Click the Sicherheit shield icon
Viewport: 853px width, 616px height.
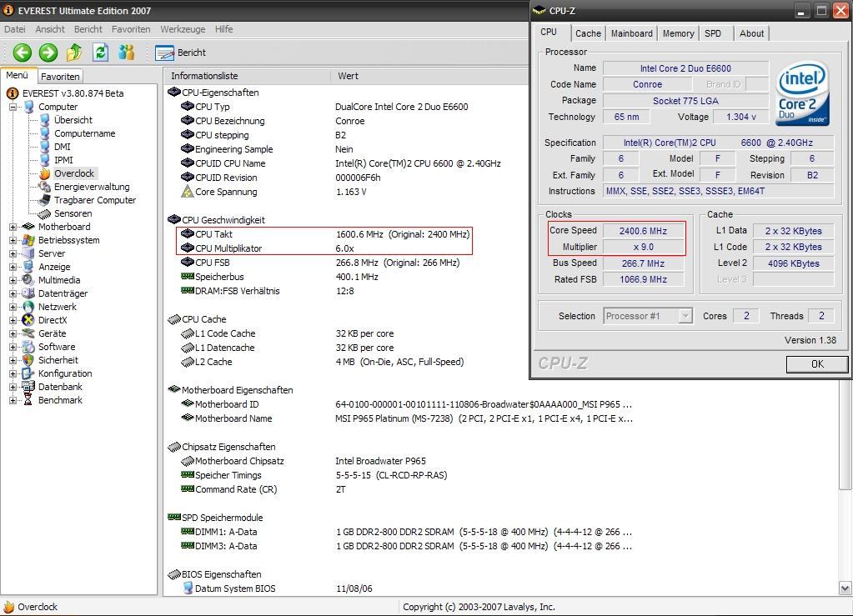click(28, 360)
